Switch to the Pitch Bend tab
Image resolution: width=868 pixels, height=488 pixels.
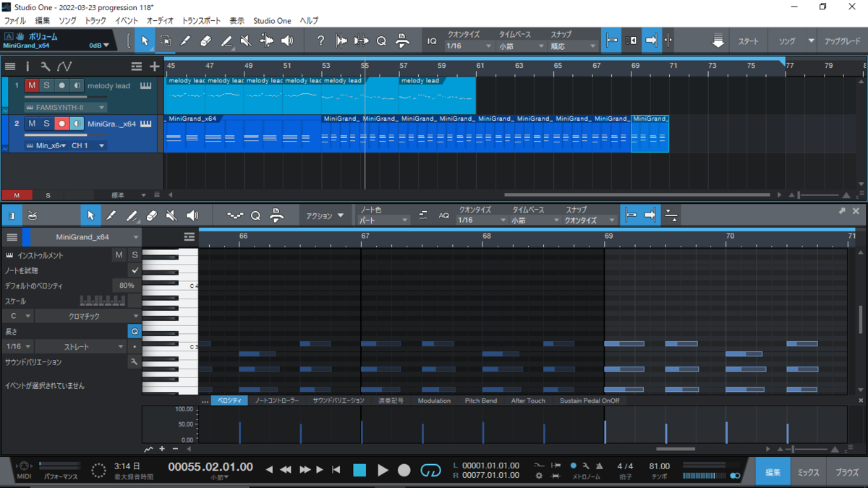(481, 401)
